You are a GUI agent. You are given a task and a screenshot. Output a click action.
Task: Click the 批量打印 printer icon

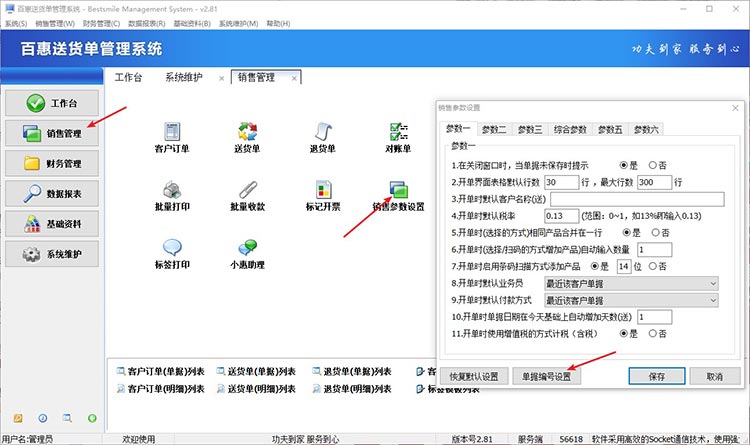tap(171, 189)
